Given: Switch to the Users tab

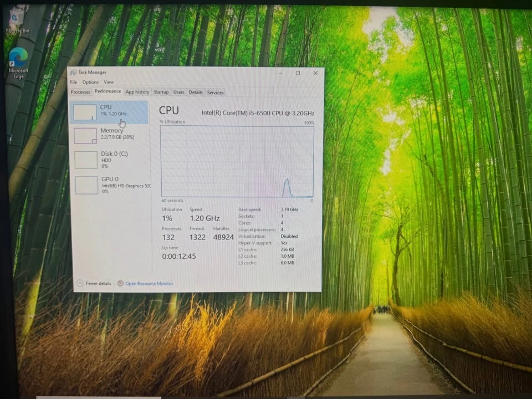Looking at the screenshot, I should coord(178,92).
